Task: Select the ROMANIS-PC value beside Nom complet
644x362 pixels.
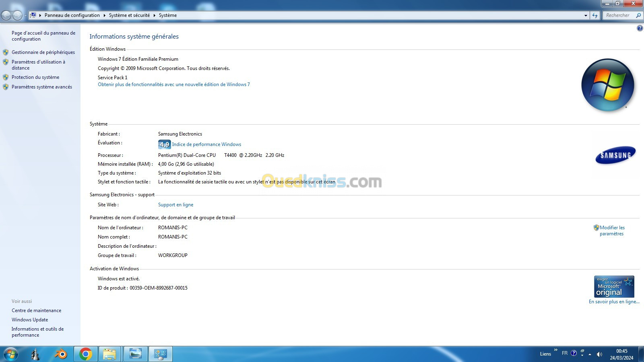Action: point(173,237)
